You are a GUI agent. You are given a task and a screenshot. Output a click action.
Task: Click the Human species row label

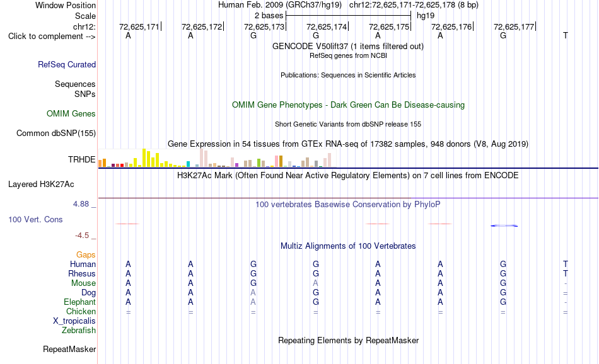(83, 264)
